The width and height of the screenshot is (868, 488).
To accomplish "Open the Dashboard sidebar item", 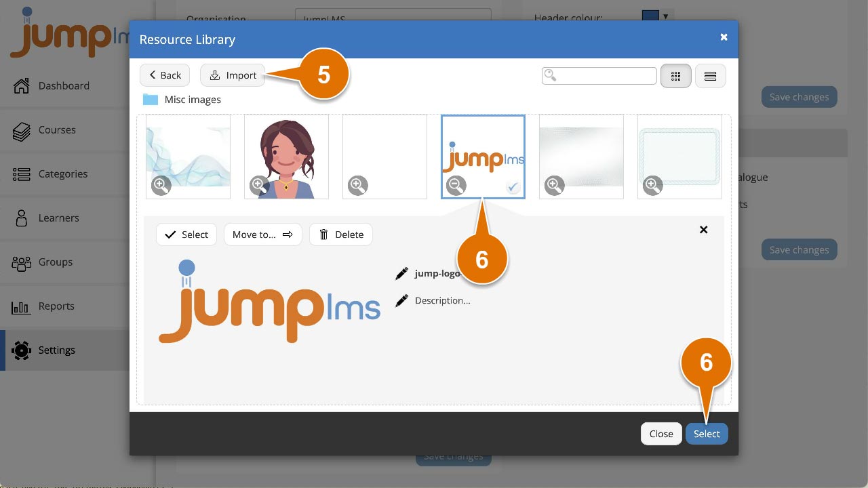I will [64, 86].
